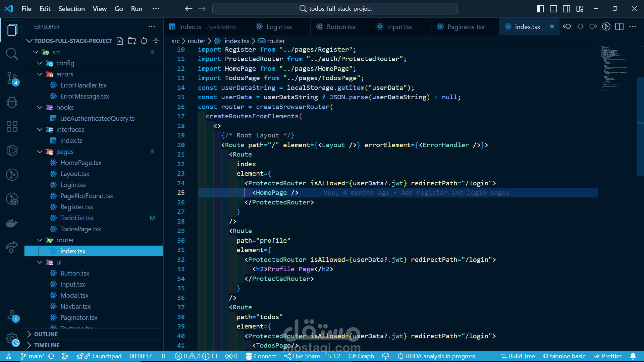
Task: Refresh the explorer file tree
Action: click(x=144, y=41)
